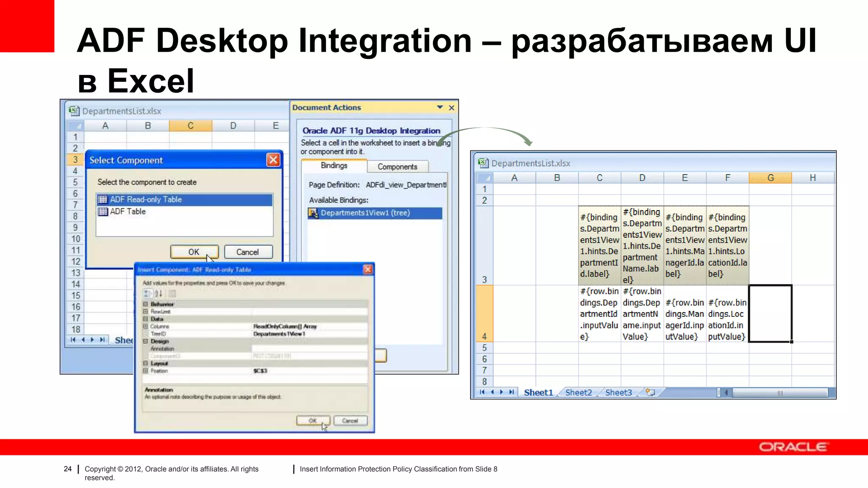Click the Position value $C$3
The height and width of the screenshot is (488, 868).
(x=260, y=371)
